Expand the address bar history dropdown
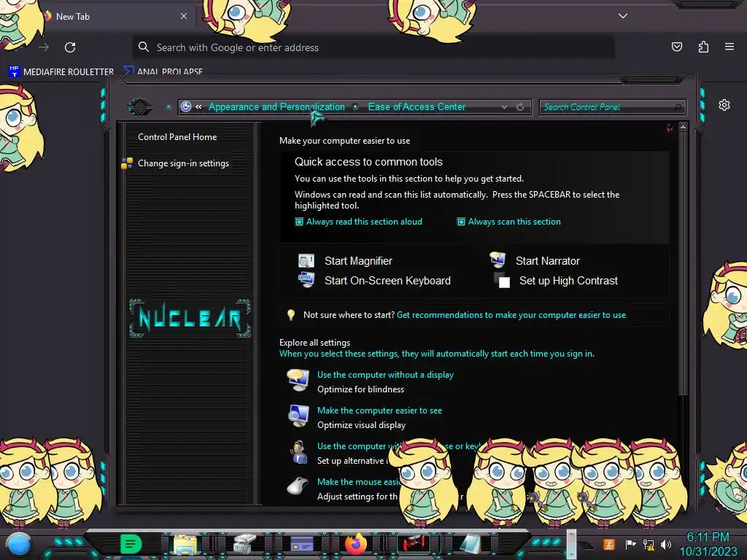The image size is (747, 560). 504,107
